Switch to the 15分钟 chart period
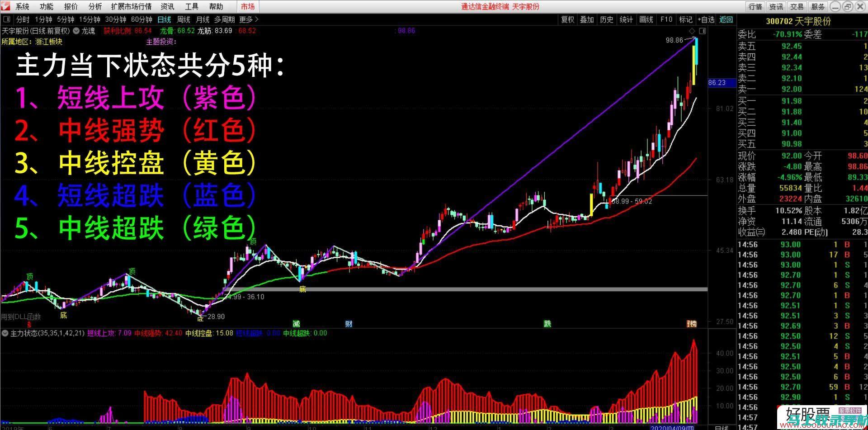 [x=90, y=19]
